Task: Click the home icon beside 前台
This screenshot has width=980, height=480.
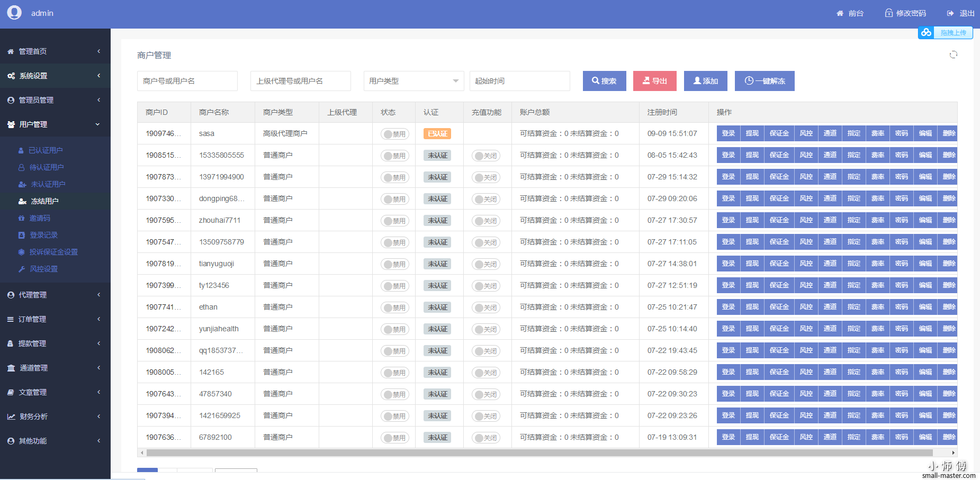Action: point(840,13)
